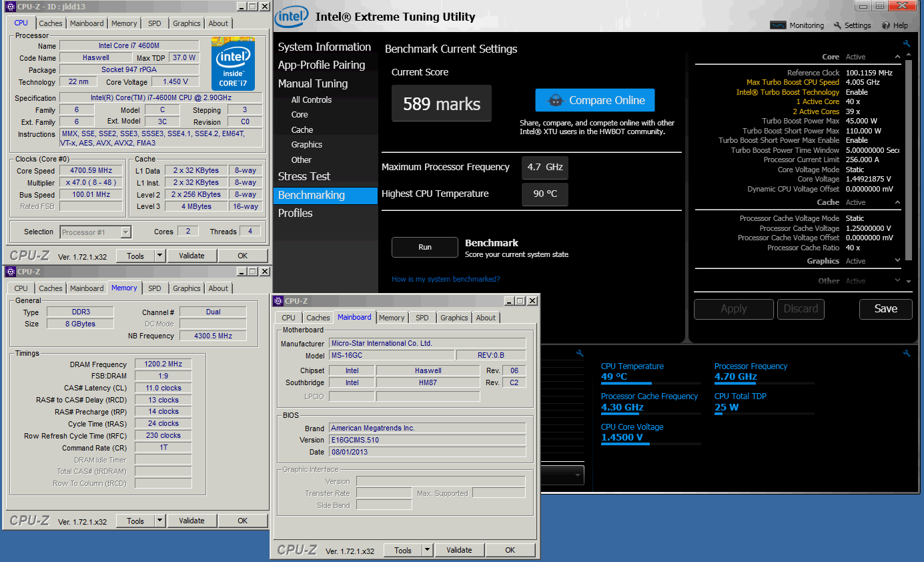Screen dimensions: 924x562
Task: Expand the Graphics Active section chevron
Action: point(898,261)
